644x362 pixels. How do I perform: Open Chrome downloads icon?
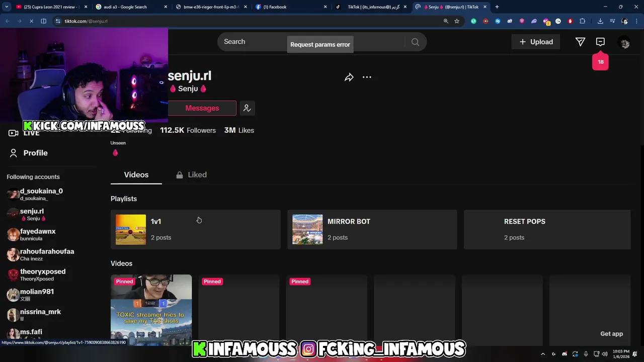click(x=600, y=21)
